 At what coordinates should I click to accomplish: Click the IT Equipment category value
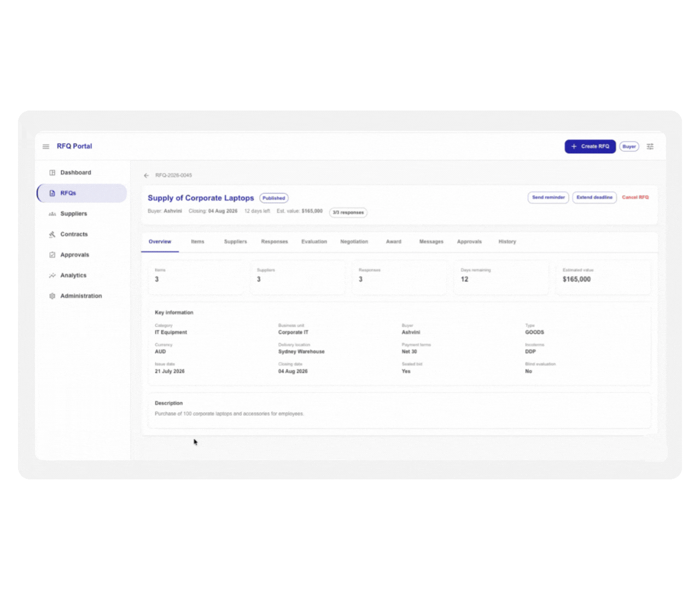tap(171, 333)
